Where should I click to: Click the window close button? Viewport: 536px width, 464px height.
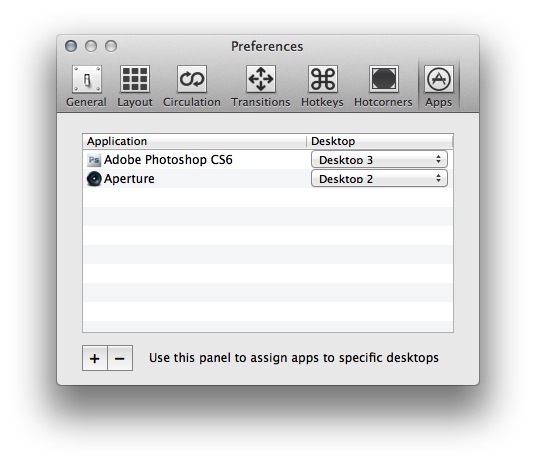point(71,46)
